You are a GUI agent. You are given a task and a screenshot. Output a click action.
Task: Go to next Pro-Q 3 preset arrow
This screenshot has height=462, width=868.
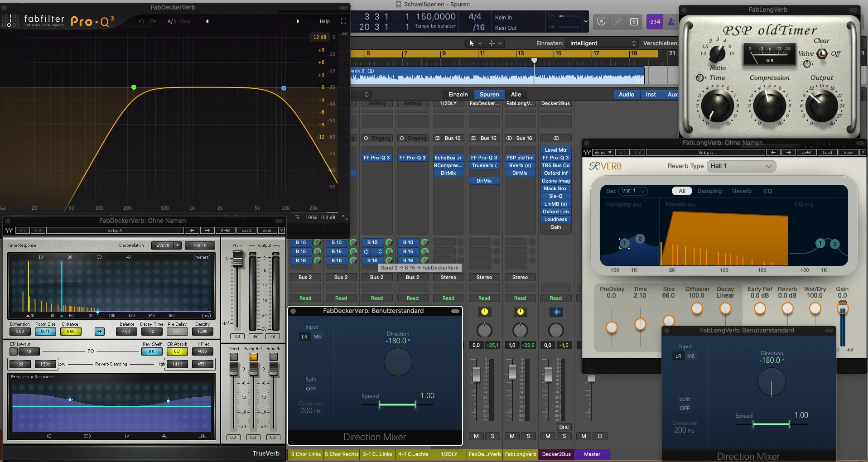[x=298, y=21]
